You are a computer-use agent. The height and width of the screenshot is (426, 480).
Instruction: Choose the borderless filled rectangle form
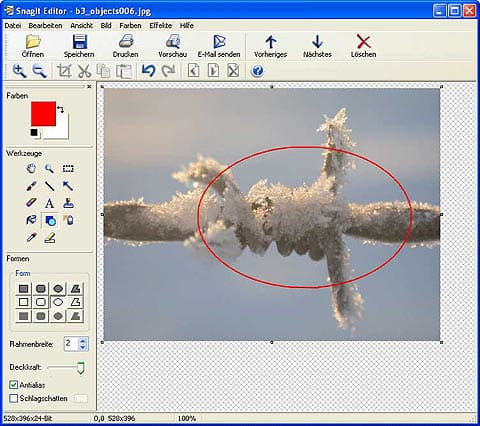tap(23, 316)
